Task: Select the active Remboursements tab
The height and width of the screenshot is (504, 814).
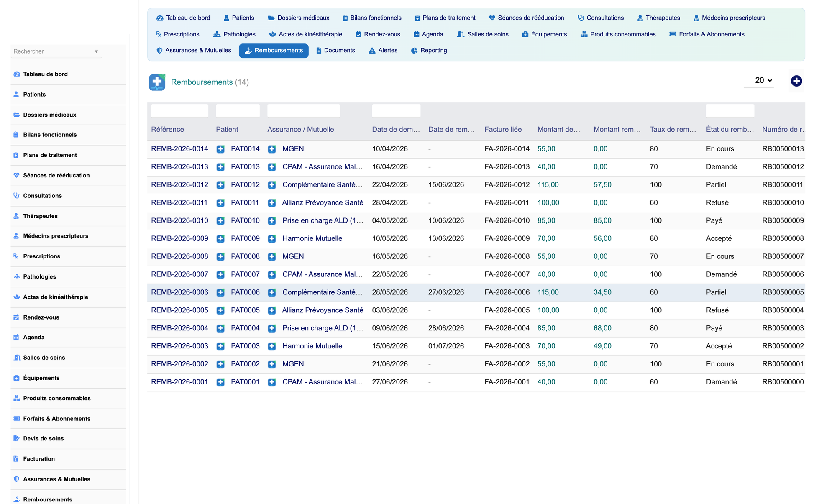Action: click(274, 51)
